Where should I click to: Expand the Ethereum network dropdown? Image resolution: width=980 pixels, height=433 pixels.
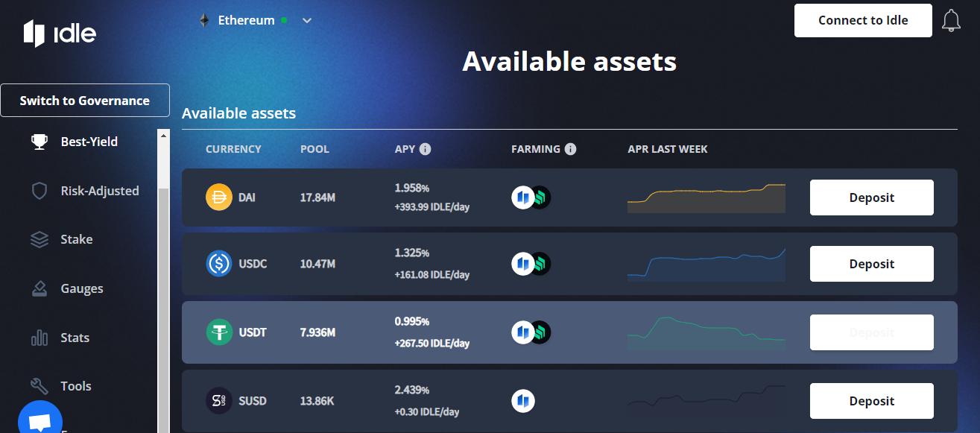(x=255, y=21)
